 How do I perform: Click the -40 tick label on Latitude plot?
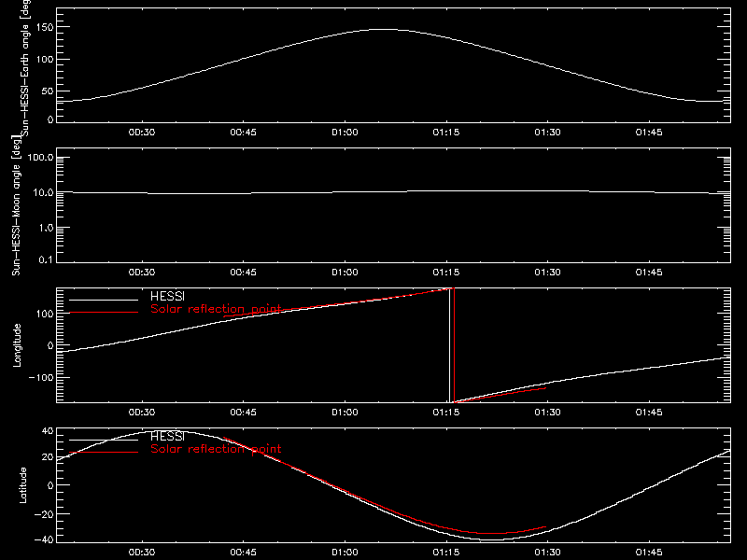click(44, 539)
